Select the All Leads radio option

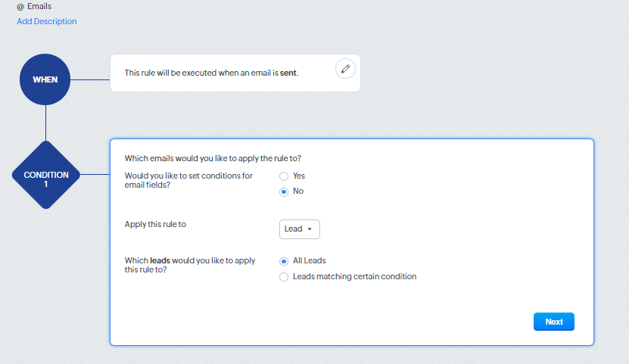point(284,261)
